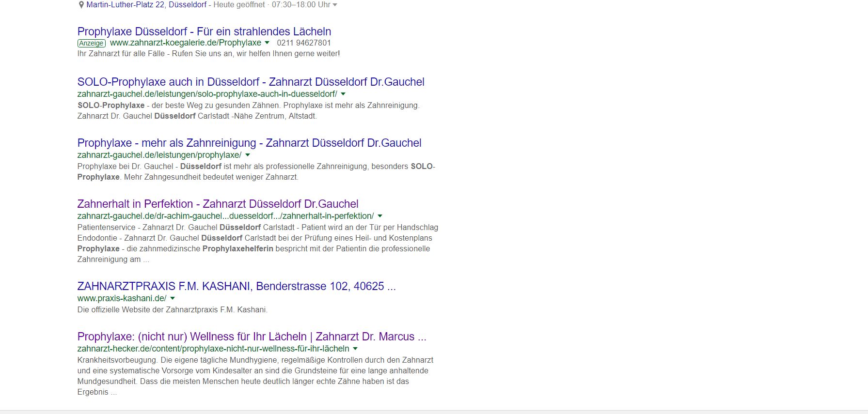
Task: Click phone number 0211 94627801
Action: click(304, 43)
